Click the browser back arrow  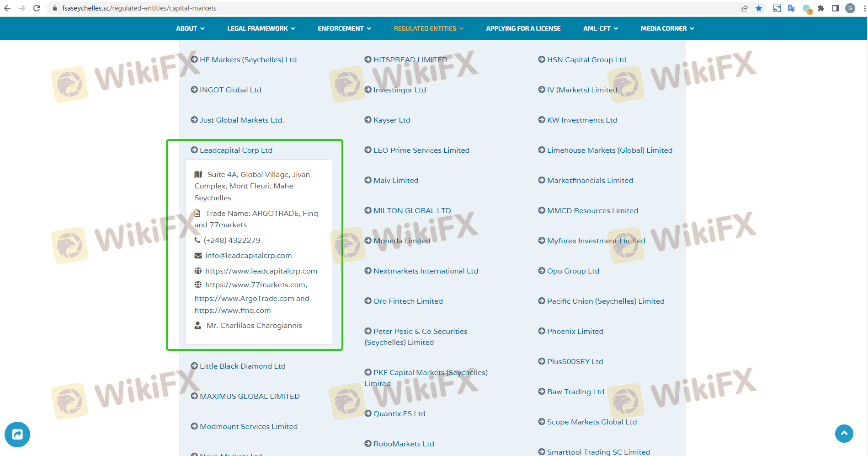7,8
